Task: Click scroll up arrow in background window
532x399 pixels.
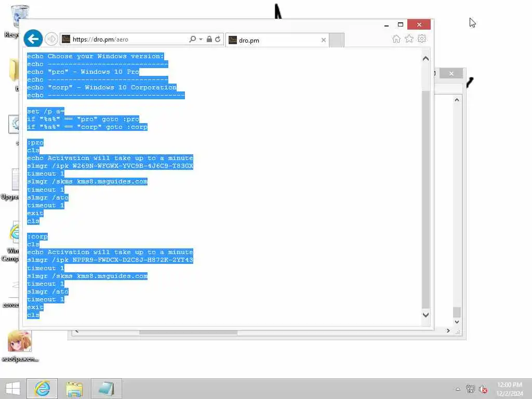Action: tap(457, 100)
